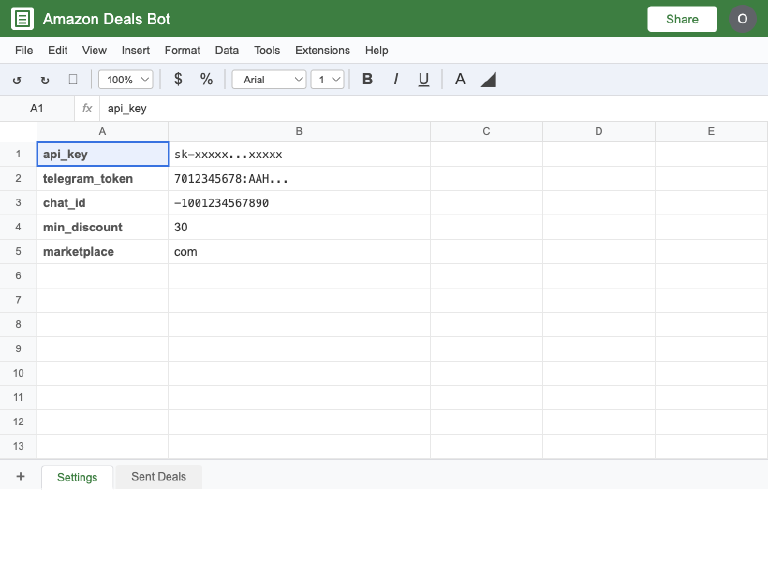Select the api_key cell
The width and height of the screenshot is (768, 562).
103,154
